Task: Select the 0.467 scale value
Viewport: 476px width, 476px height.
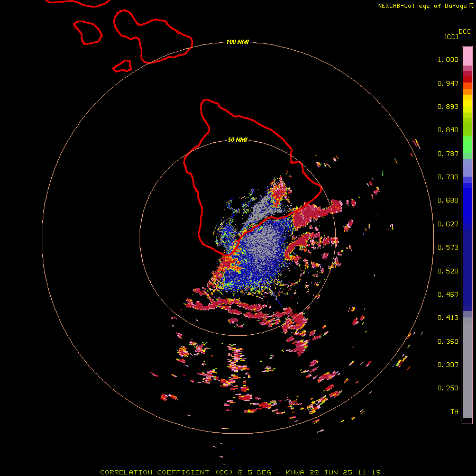Action: click(448, 295)
